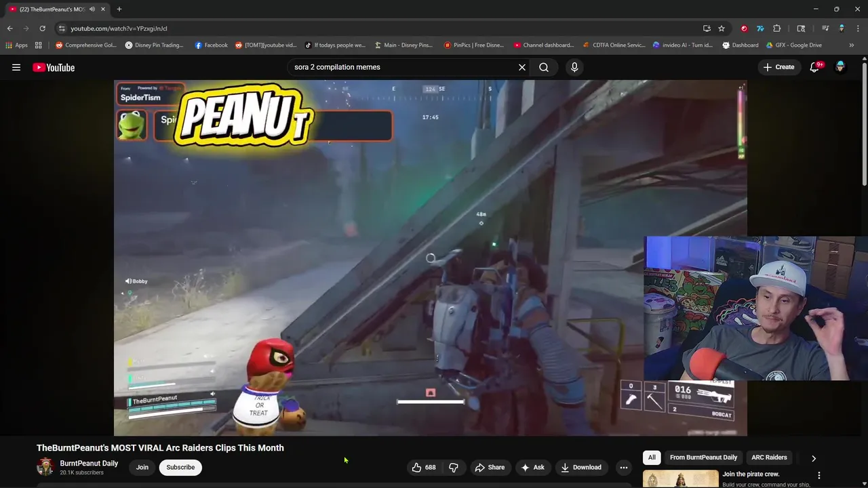This screenshot has width=868, height=488.
Task: Open the PinPics | Free Disne... bookmark
Action: pyautogui.click(x=474, y=45)
